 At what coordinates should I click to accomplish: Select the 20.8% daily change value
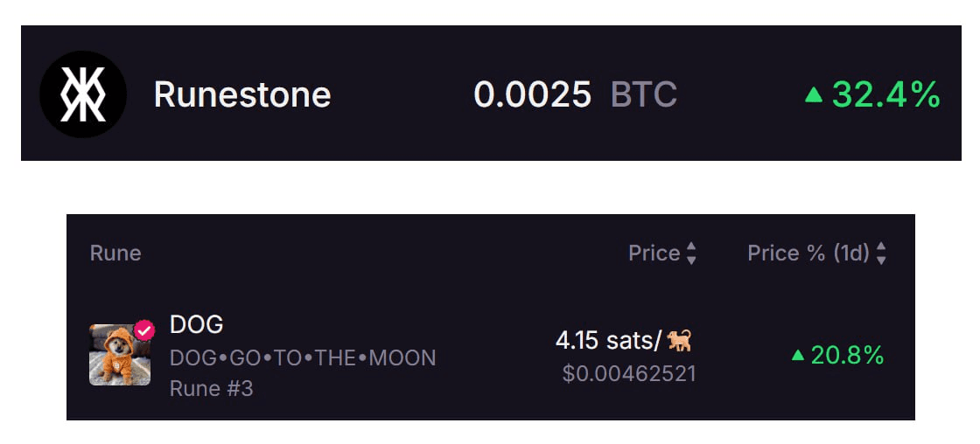[x=848, y=356]
